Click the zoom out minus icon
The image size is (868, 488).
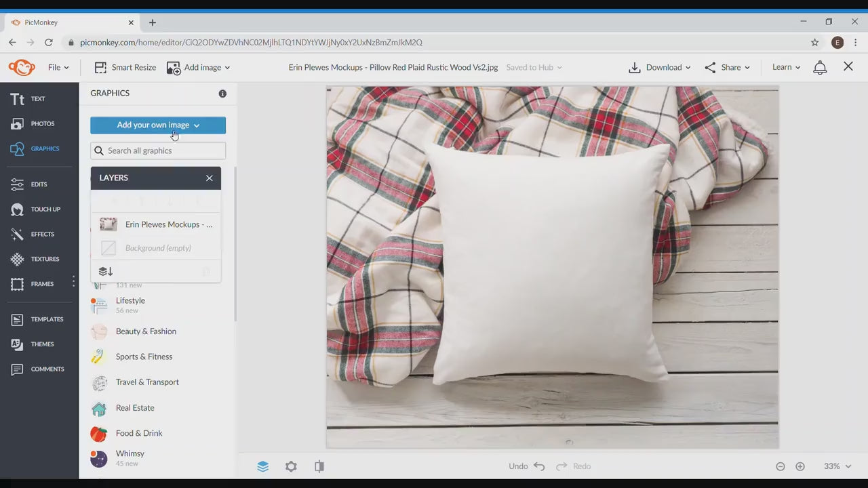(780, 466)
